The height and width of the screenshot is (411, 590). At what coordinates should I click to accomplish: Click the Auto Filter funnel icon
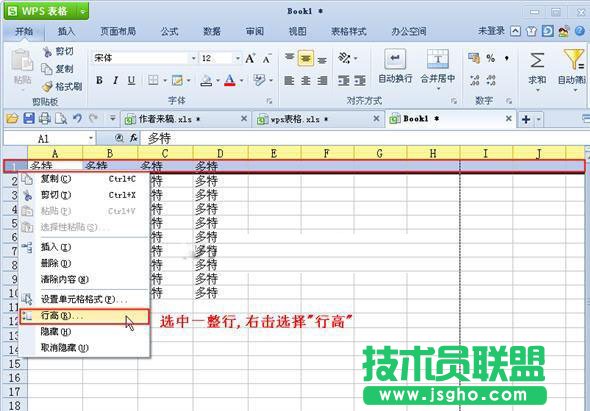[x=573, y=59]
